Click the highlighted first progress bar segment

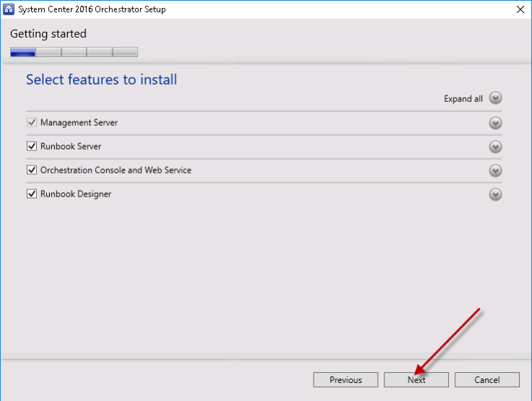tap(23, 52)
